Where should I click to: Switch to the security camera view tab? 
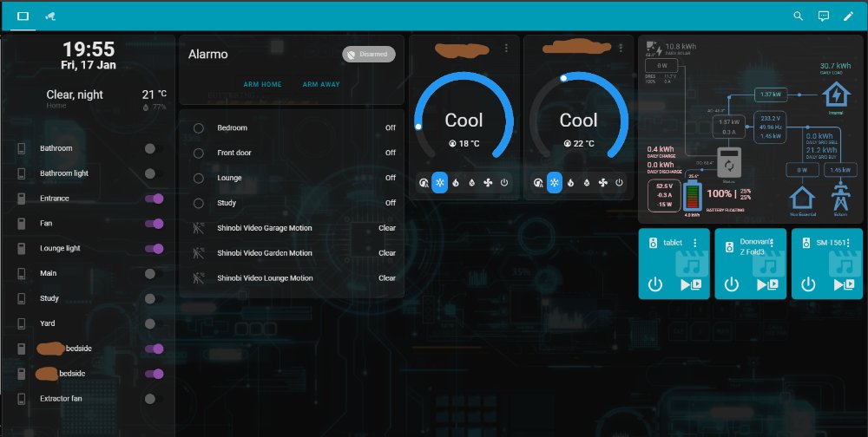click(50, 16)
